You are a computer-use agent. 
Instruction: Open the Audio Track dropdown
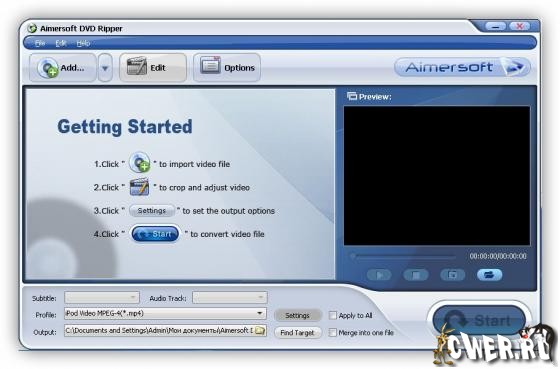click(x=230, y=297)
